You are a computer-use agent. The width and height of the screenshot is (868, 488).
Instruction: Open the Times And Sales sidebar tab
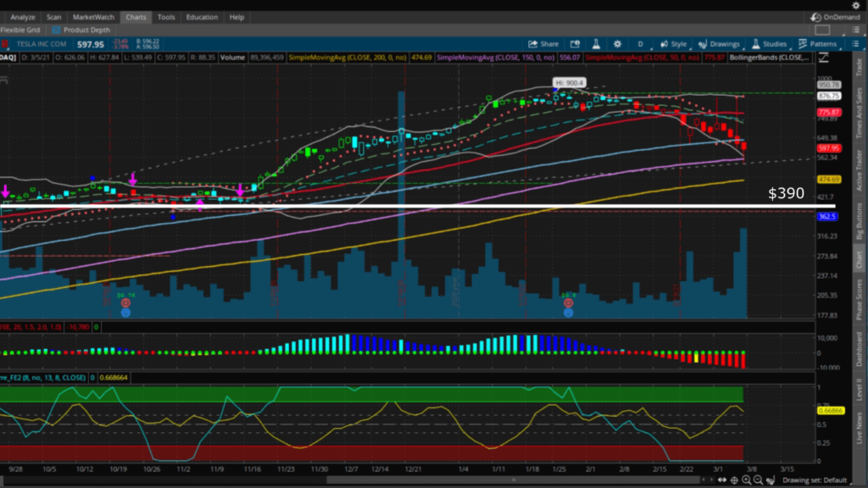tap(860, 113)
